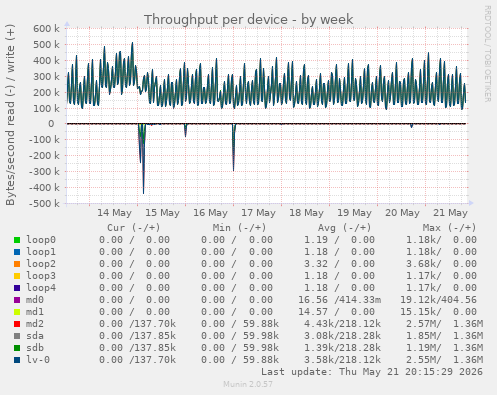497x395 pixels.
Task: Click the graph title 'Throughput per device - by week'
Action: click(x=248, y=20)
